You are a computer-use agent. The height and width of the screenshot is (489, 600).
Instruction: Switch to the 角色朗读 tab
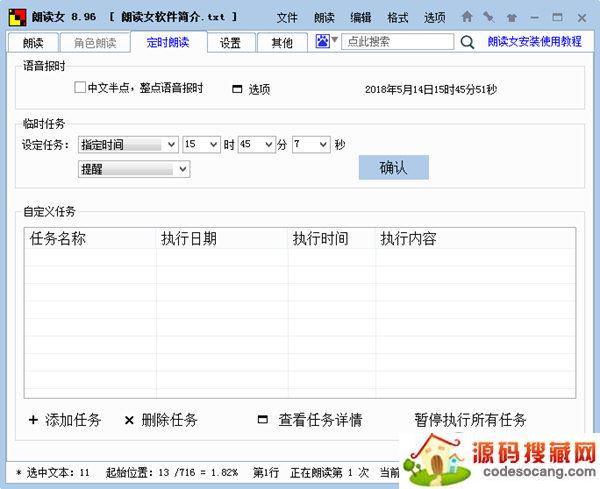click(95, 42)
